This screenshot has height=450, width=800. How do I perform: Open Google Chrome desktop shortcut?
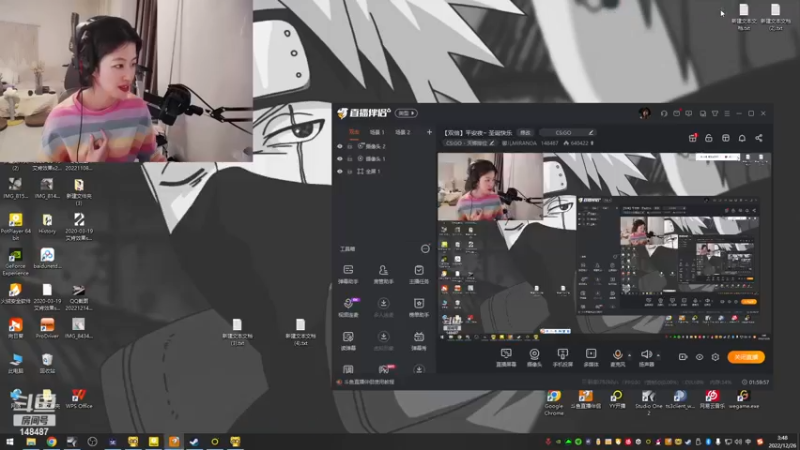554,403
